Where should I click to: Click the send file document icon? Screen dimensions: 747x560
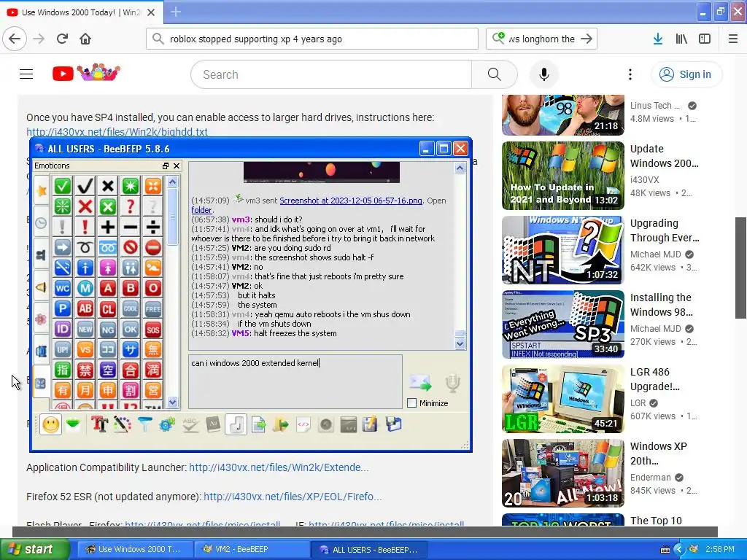point(258,424)
